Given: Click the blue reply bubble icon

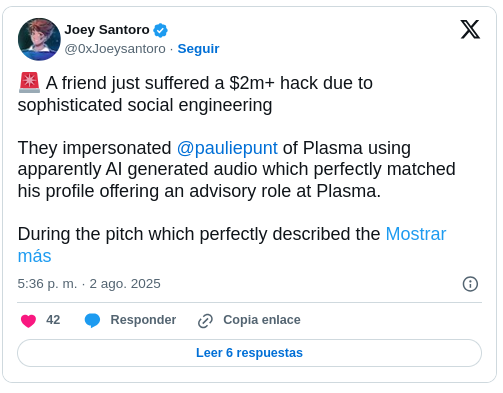Looking at the screenshot, I should pos(92,320).
